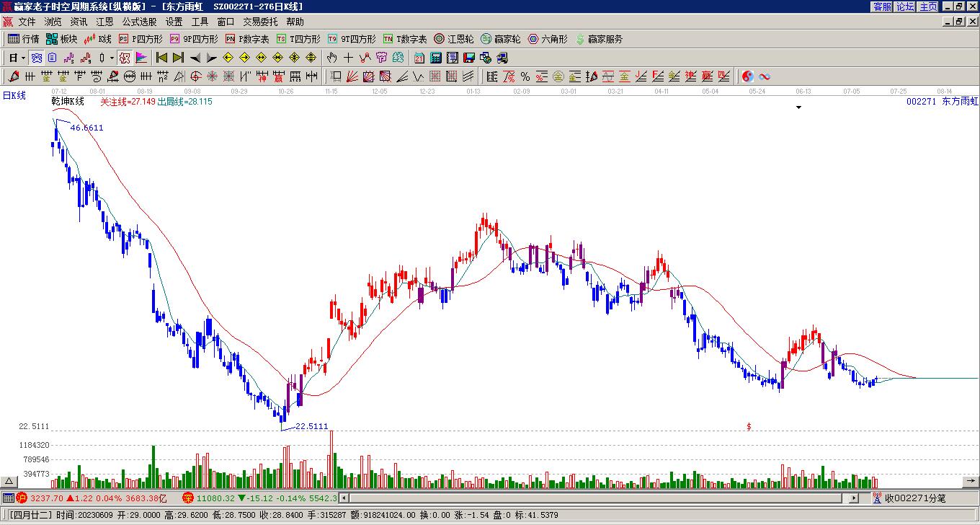
Task: Open the calculator icon in toolbar
Action: pyautogui.click(x=436, y=58)
